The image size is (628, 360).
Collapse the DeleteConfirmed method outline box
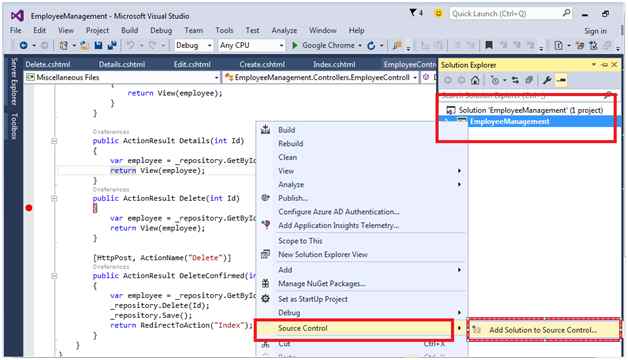54,276
